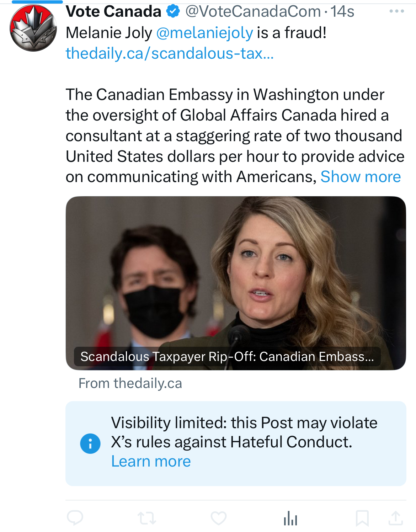416x532 pixels.
Task: Open the @VoteCanadaCom handle
Action: click(253, 11)
